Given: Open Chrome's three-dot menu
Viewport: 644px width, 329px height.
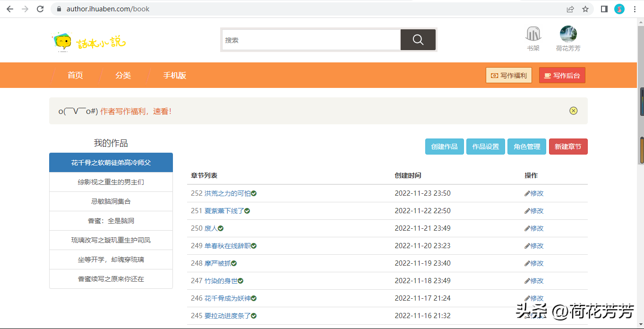Looking at the screenshot, I should click(635, 9).
